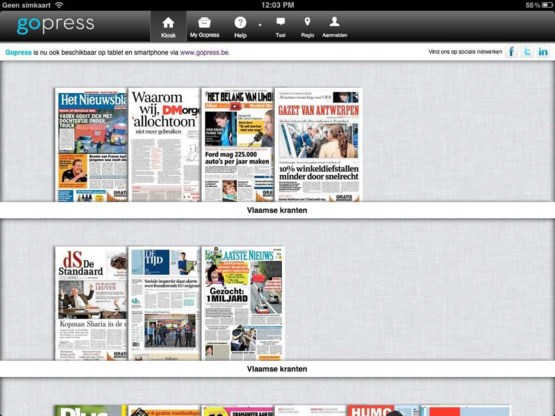Open Gopress LinkedIn page icon

click(x=543, y=52)
